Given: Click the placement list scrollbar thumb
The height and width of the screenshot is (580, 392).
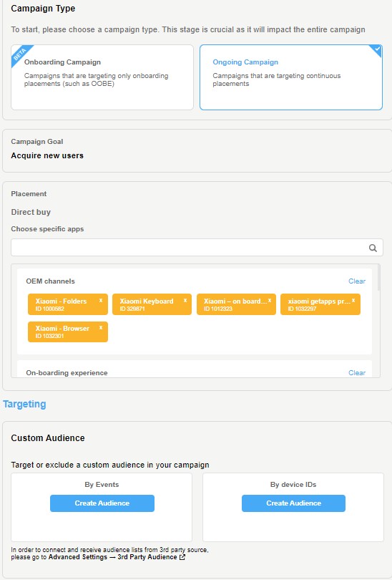Looking at the screenshot, I should (x=378, y=277).
